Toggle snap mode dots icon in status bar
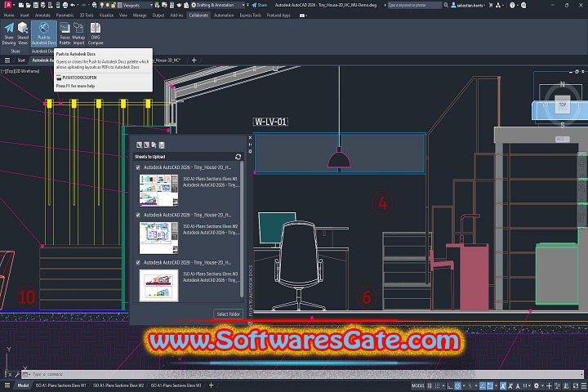588x392 pixels. (x=437, y=385)
